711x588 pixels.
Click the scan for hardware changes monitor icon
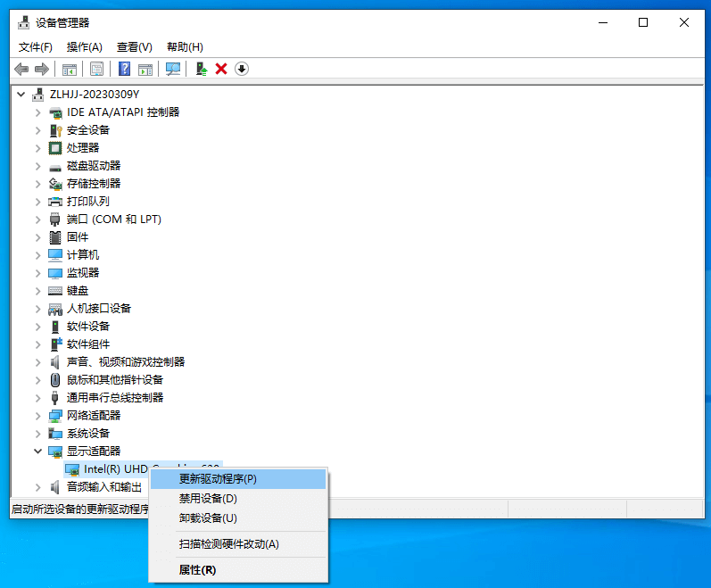tap(173, 69)
